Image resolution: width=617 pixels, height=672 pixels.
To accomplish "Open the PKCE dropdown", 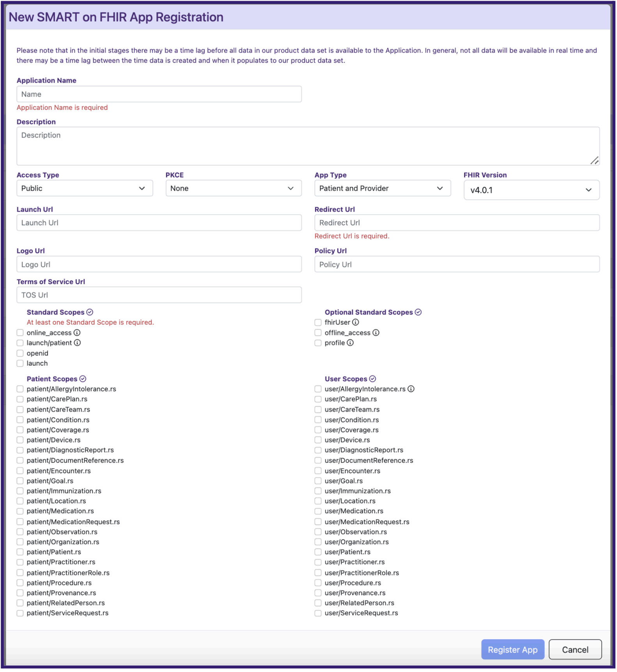I will (234, 189).
